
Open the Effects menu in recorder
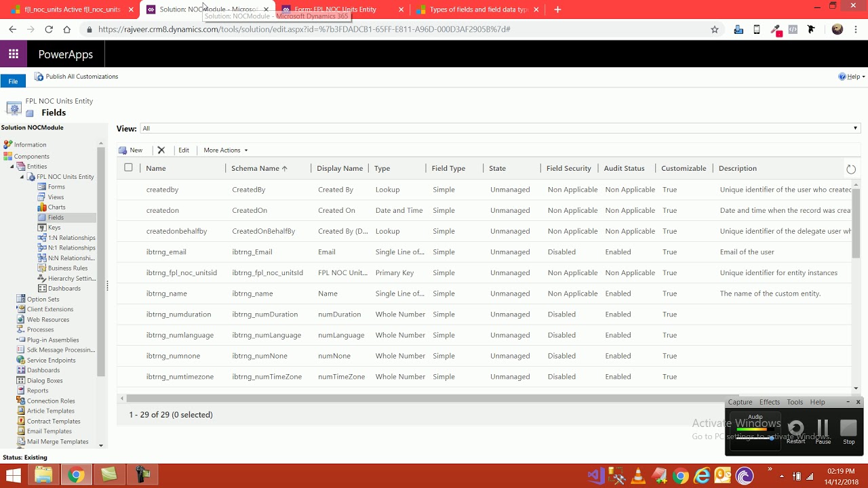point(770,402)
